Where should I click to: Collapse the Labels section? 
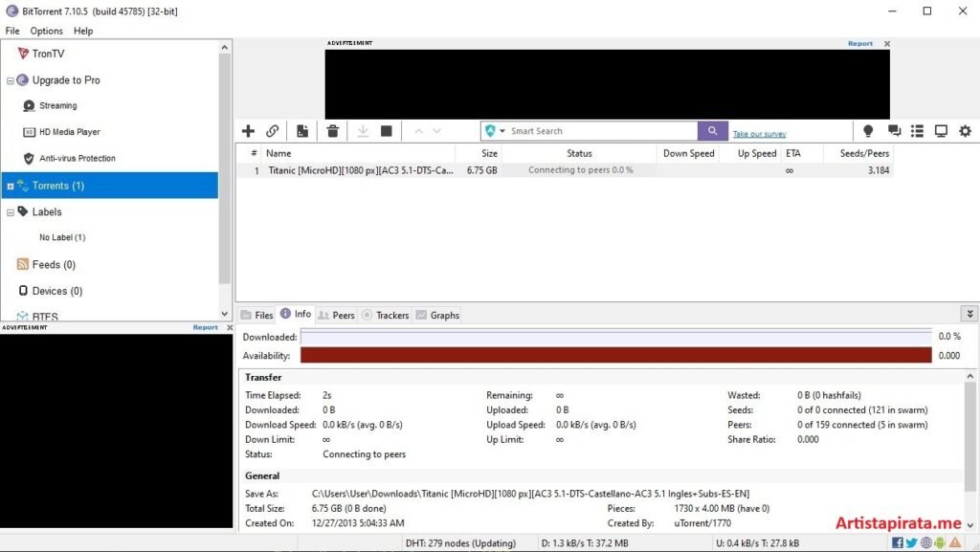click(x=9, y=211)
